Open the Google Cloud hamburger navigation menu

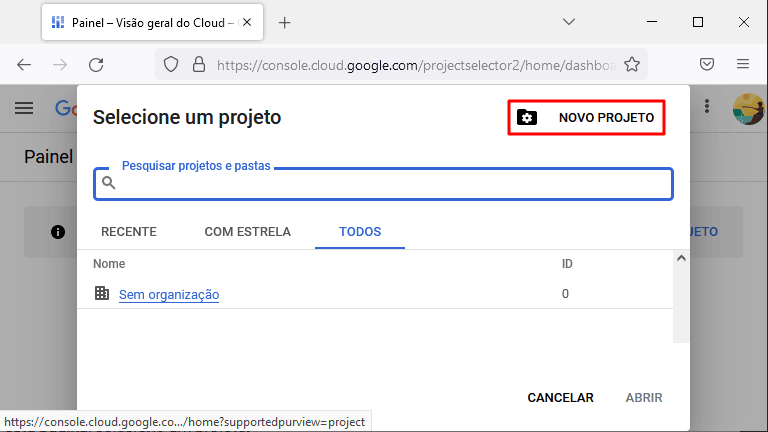pos(24,108)
